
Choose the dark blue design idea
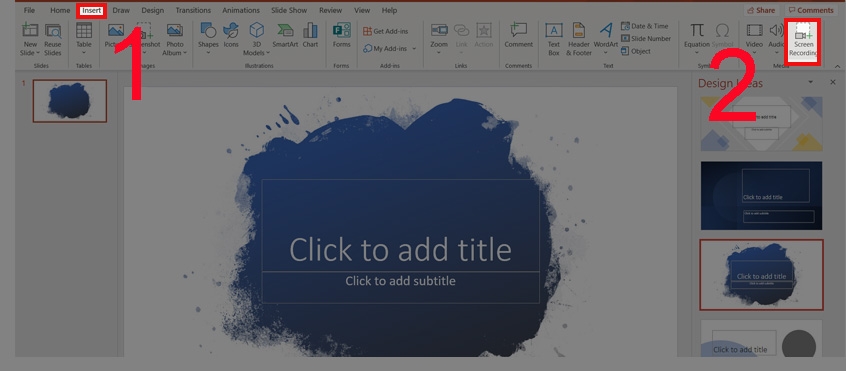pos(761,196)
